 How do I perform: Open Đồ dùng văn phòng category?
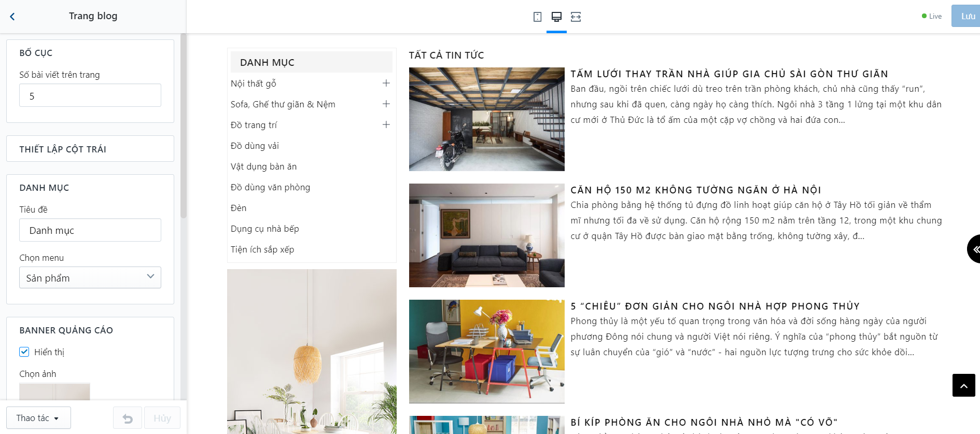[x=270, y=187]
